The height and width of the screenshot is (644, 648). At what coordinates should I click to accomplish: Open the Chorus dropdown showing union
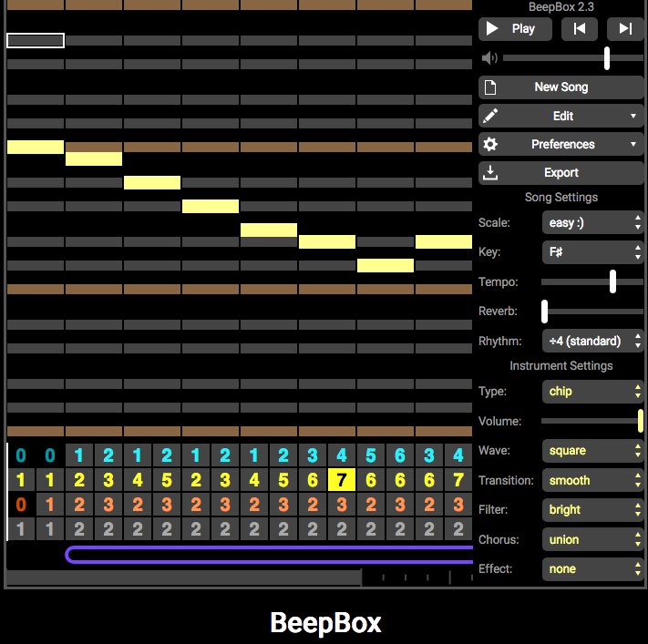tap(592, 539)
